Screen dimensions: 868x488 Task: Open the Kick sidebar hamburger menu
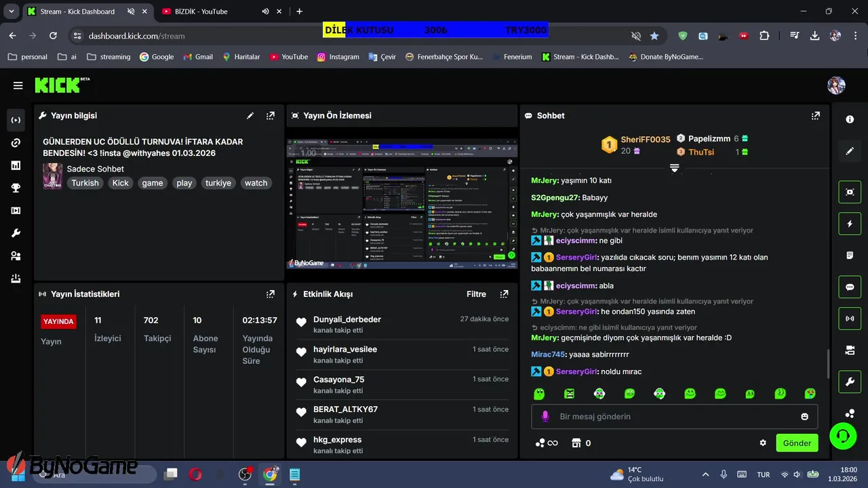pyautogui.click(x=18, y=85)
